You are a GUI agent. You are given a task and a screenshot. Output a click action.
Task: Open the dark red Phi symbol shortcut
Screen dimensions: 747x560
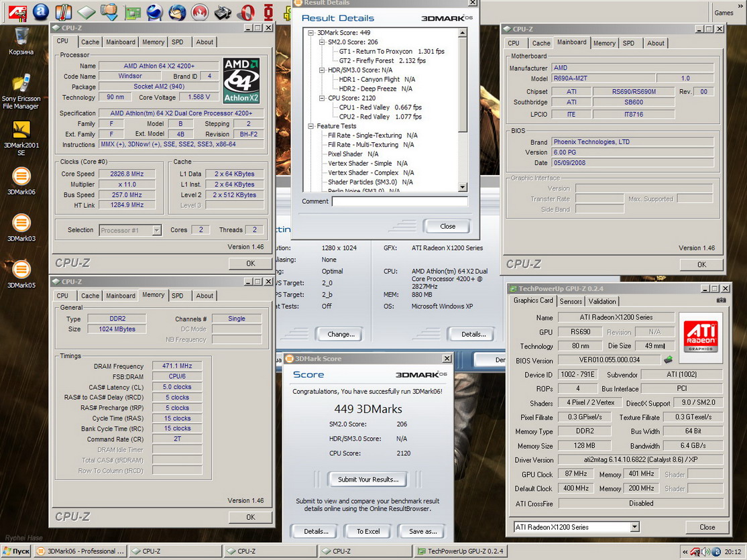point(269,12)
